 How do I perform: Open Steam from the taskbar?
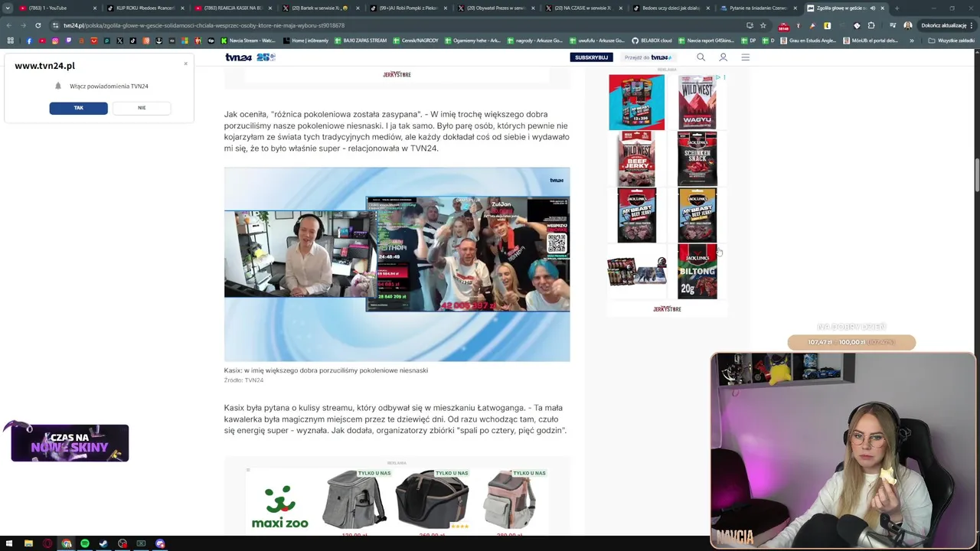tap(103, 543)
